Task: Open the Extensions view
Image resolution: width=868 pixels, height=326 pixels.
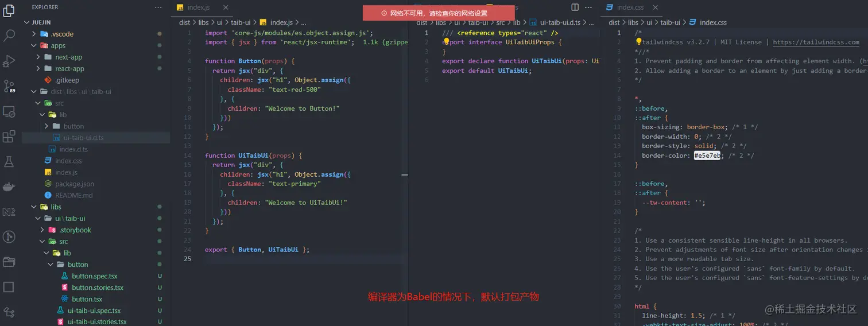Action: 9,137
